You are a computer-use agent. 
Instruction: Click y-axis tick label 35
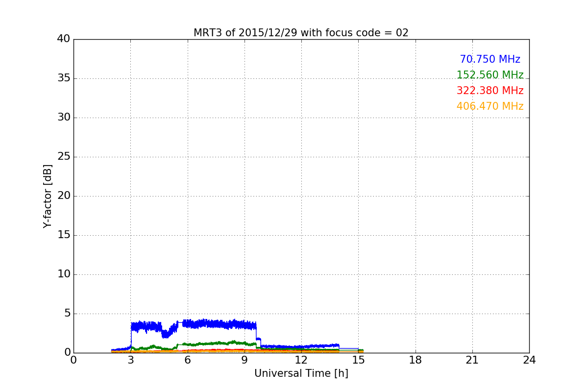point(64,78)
